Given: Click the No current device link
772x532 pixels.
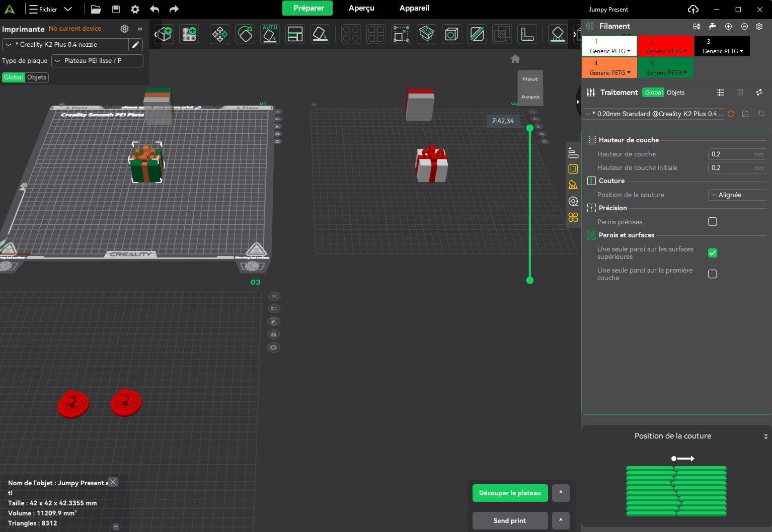Looking at the screenshot, I should click(75, 29).
